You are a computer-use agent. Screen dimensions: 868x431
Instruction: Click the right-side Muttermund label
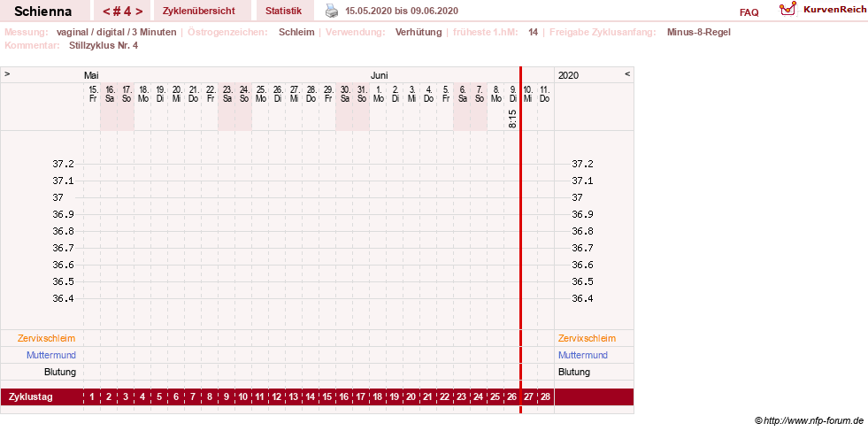(583, 355)
